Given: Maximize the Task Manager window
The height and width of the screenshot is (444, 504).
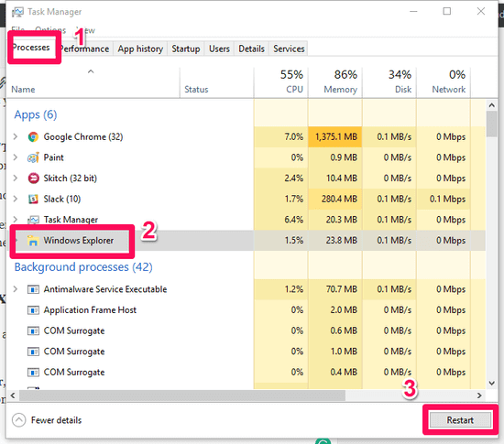Looking at the screenshot, I should (x=447, y=12).
